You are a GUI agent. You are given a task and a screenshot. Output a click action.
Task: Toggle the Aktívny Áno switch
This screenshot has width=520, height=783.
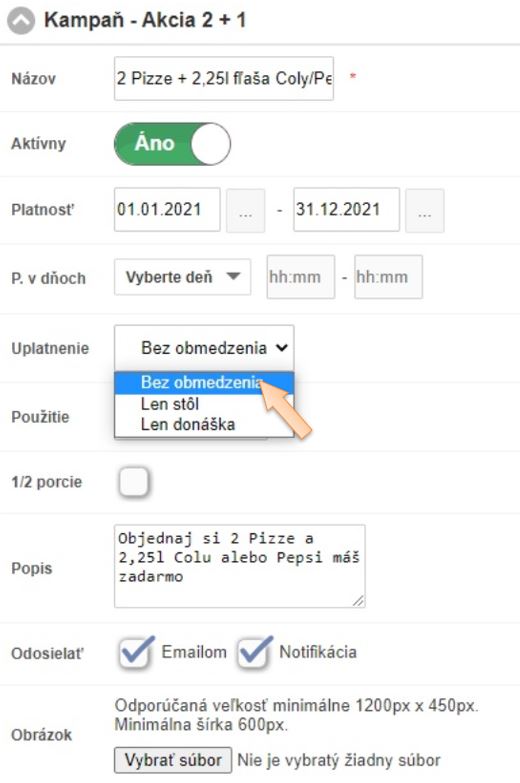pos(172,144)
